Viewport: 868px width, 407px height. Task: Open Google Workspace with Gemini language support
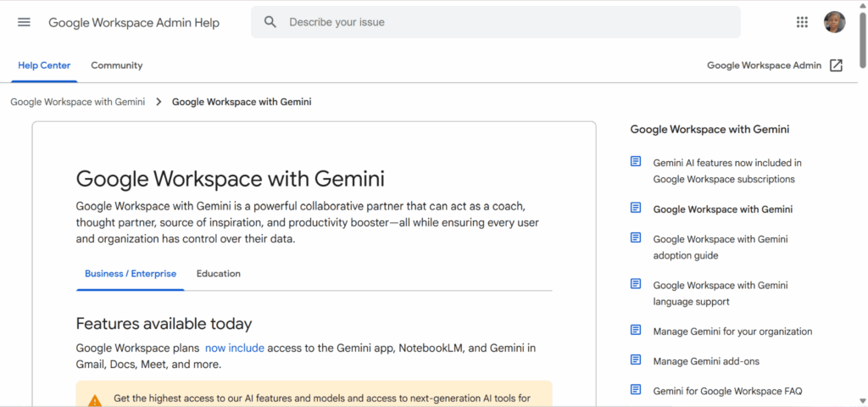(x=720, y=293)
